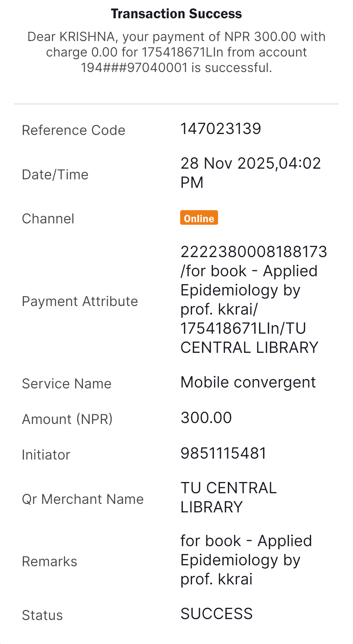The width and height of the screenshot is (353, 644).
Task: Click the Date/Time label
Action: tap(55, 175)
